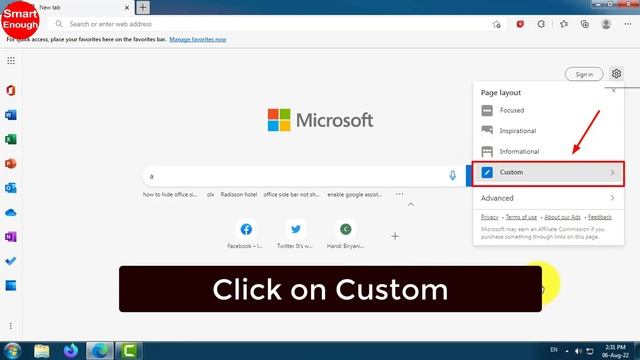Select the Focused page layout
Screen dimensions: 640x360
548,110
